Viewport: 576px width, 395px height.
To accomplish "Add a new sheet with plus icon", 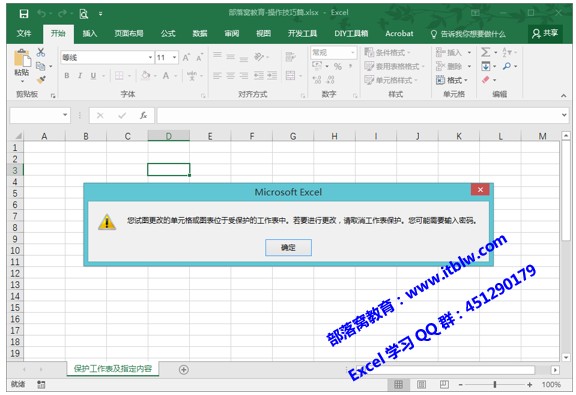I will coord(184,370).
